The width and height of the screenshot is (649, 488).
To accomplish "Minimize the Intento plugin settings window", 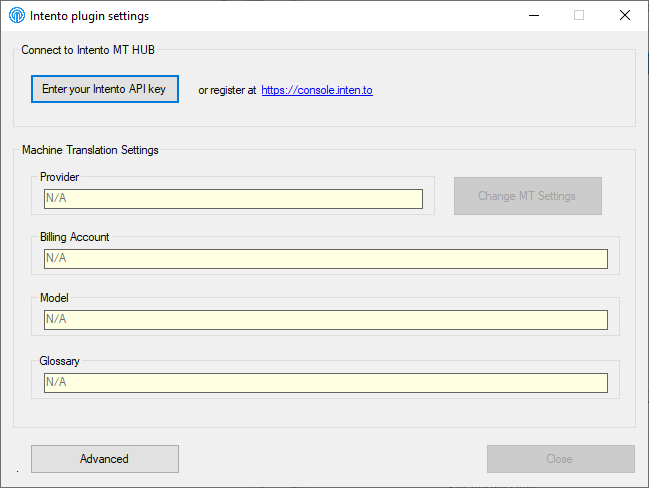I will pos(534,15).
